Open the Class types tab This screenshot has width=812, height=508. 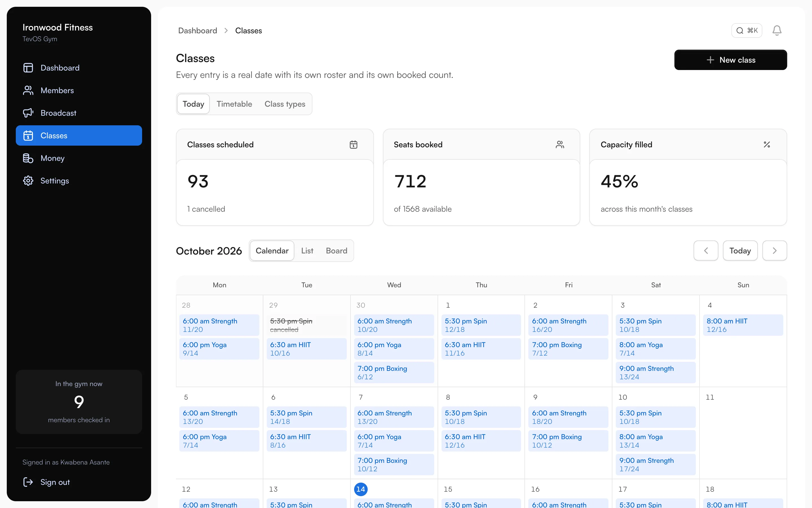pyautogui.click(x=285, y=104)
